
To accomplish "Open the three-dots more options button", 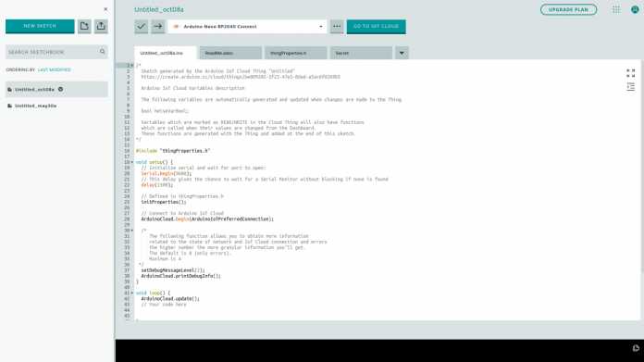I will click(x=337, y=26).
